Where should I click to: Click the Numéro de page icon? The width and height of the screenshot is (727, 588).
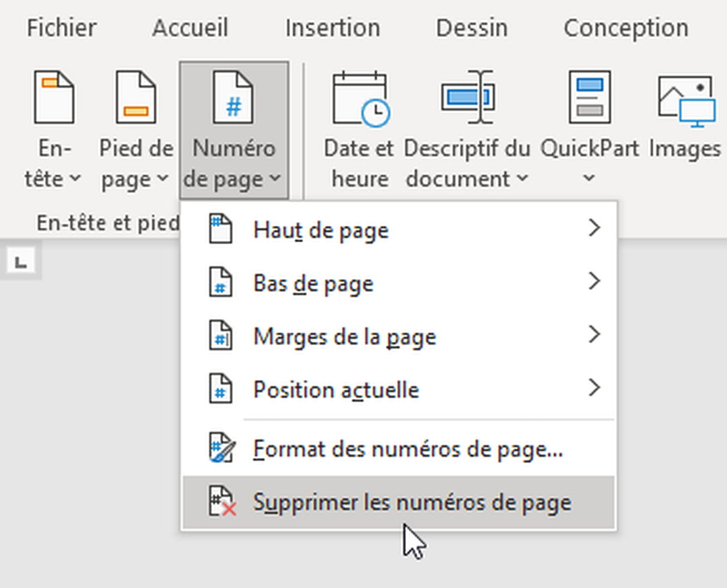[x=233, y=98]
